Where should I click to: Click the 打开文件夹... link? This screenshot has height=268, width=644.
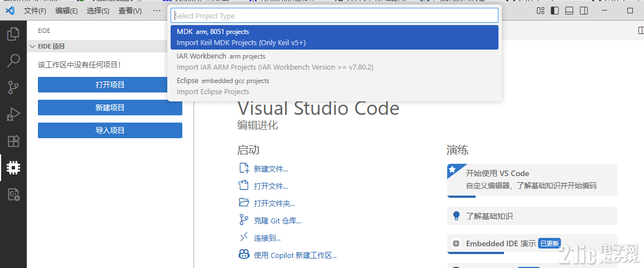(x=274, y=203)
